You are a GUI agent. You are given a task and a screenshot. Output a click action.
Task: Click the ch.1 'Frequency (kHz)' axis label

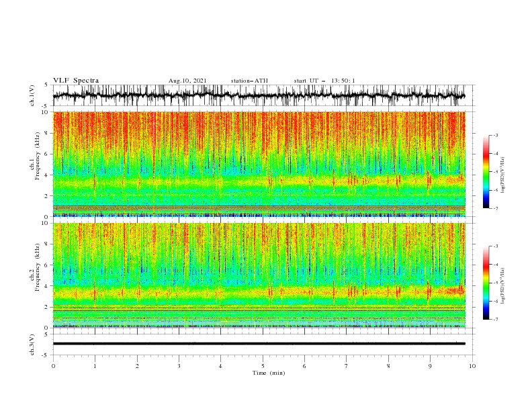click(x=38, y=156)
